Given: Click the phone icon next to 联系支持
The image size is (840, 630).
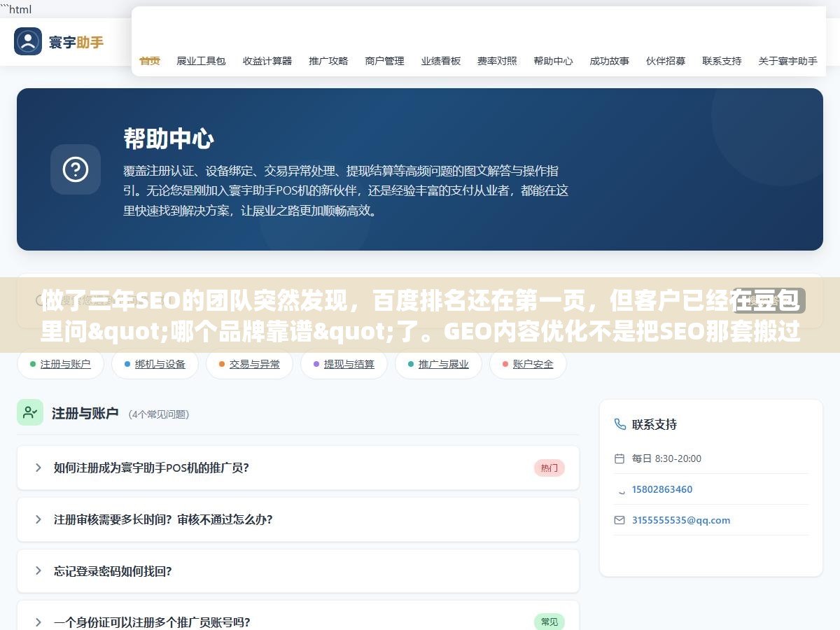Looking at the screenshot, I should coord(619,424).
